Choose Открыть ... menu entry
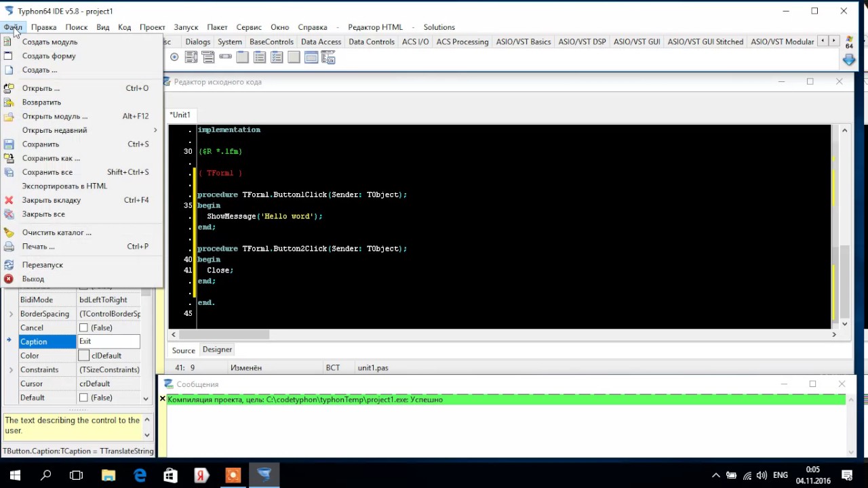The width and height of the screenshot is (868, 488). coord(81,88)
